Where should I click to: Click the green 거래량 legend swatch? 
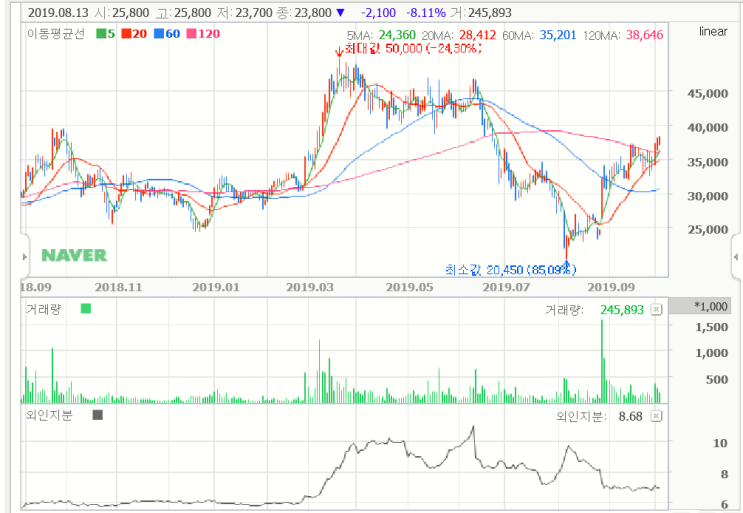86,309
